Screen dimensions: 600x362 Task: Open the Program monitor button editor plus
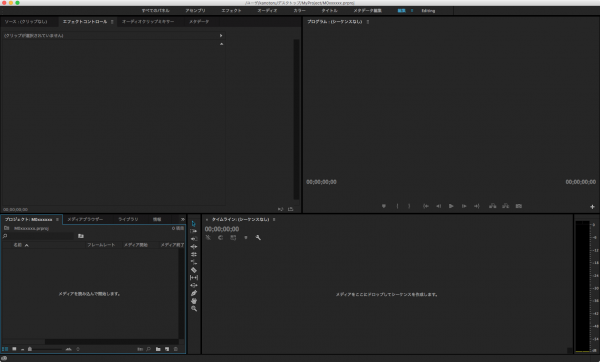click(592, 207)
